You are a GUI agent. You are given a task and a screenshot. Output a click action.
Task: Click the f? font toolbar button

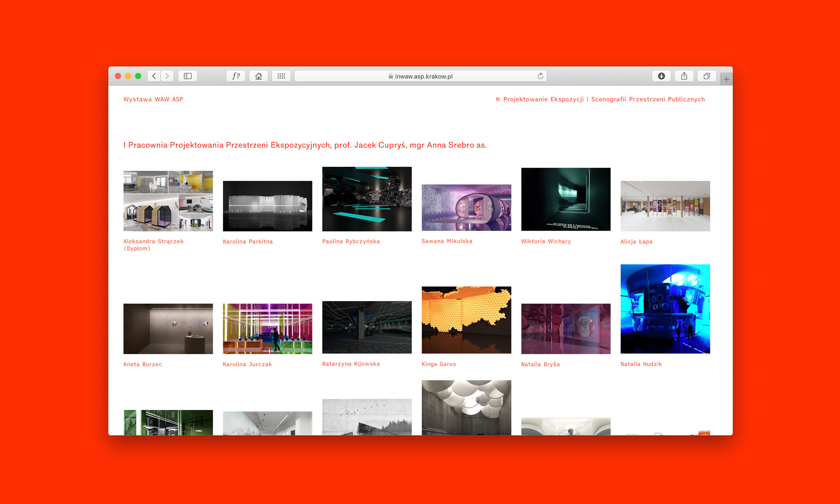pyautogui.click(x=236, y=76)
